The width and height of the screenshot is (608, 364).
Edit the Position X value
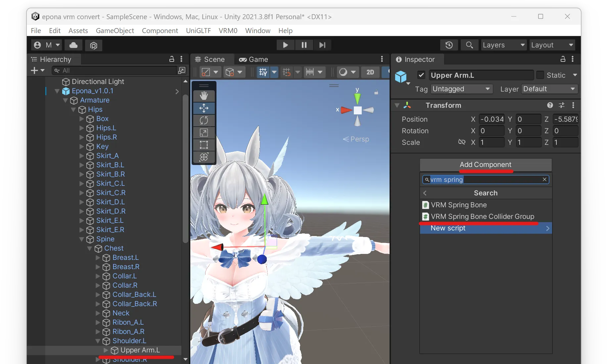point(492,119)
